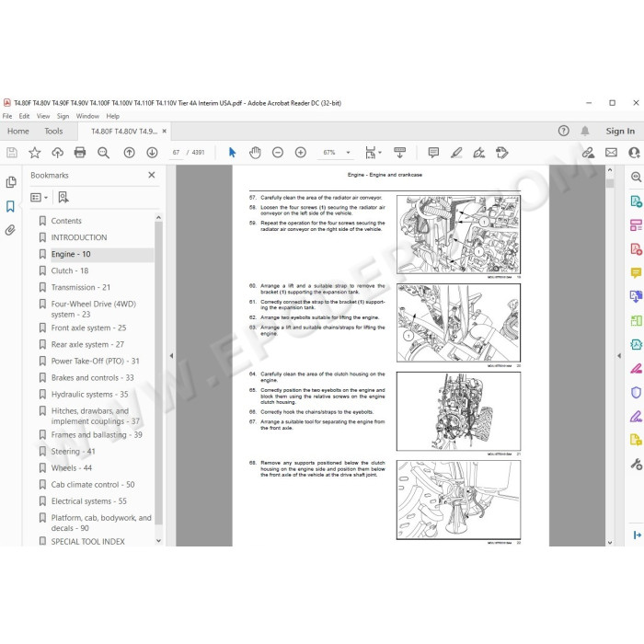This screenshot has width=644, height=644.
Task: Click the upload to cloud icon
Action: point(57,153)
